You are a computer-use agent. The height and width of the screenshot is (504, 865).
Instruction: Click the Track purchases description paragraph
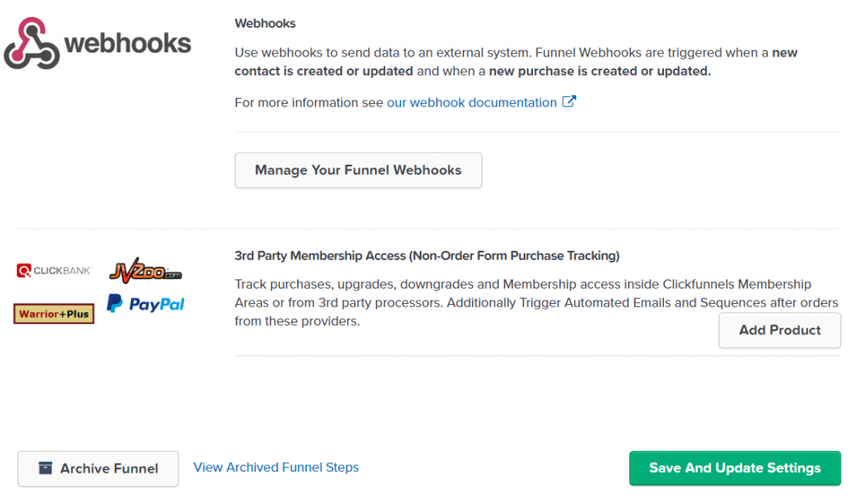(x=536, y=302)
